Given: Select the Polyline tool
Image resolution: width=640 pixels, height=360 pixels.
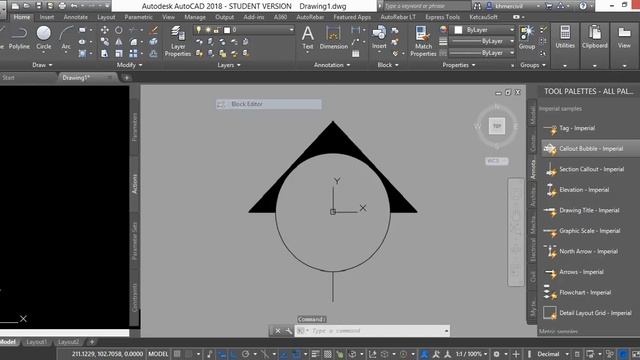Looking at the screenshot, I should [19, 38].
